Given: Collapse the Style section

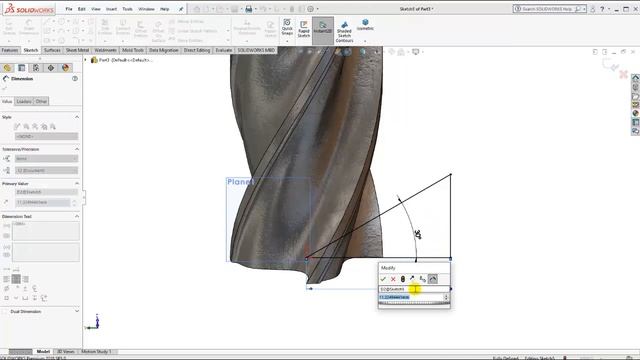Looking at the screenshot, I should pos(77,117).
